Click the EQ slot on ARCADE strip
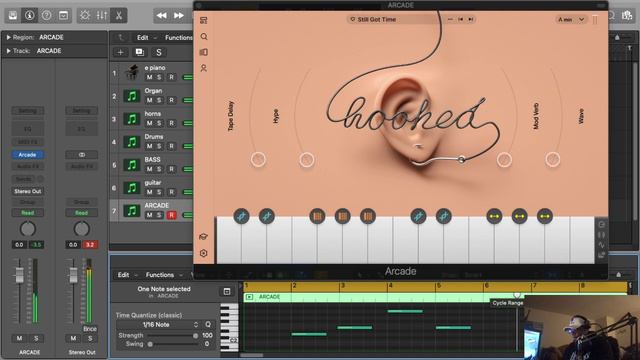 click(28, 129)
